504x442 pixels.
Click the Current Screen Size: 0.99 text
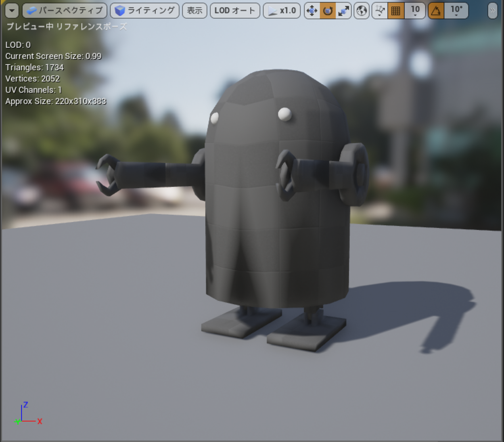53,56
